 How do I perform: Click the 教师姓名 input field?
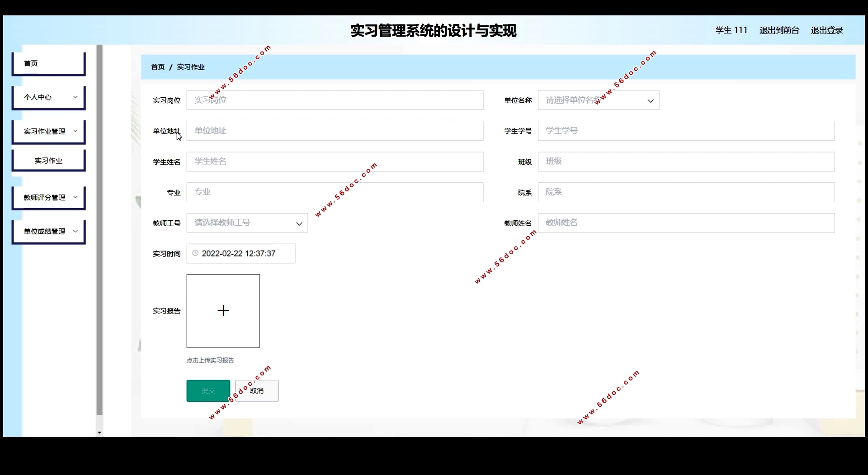tap(686, 223)
